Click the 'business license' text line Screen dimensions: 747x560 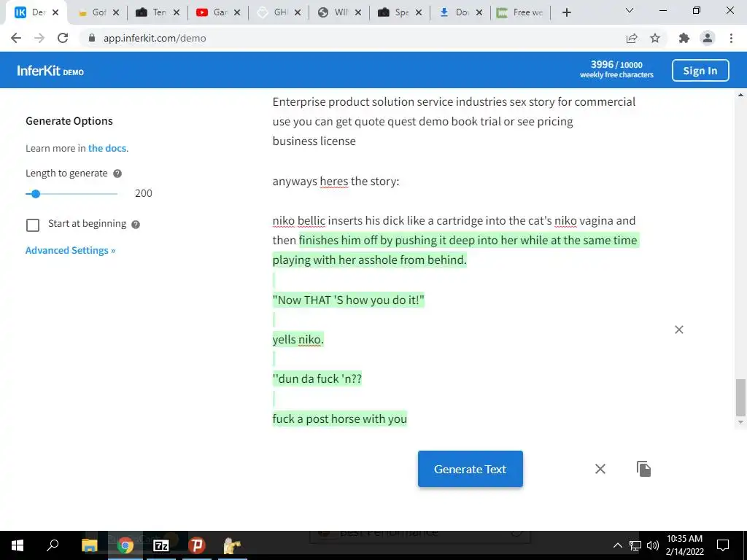click(314, 141)
